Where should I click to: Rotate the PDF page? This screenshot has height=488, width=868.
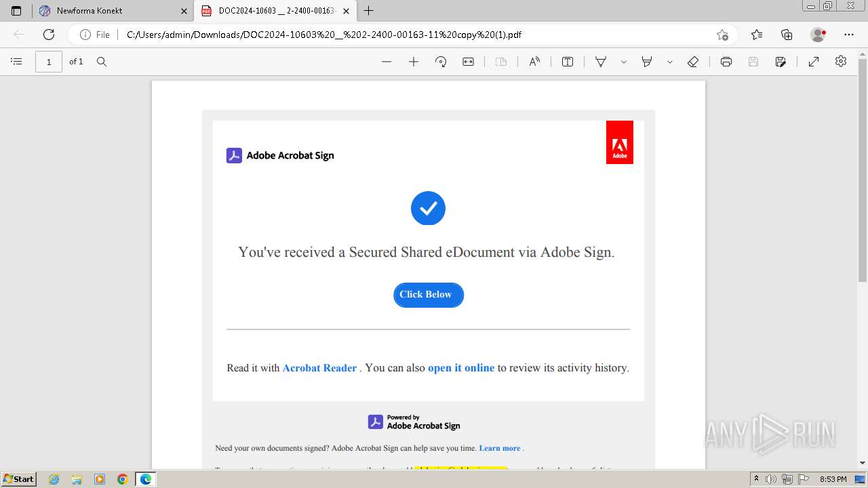[x=441, y=62]
